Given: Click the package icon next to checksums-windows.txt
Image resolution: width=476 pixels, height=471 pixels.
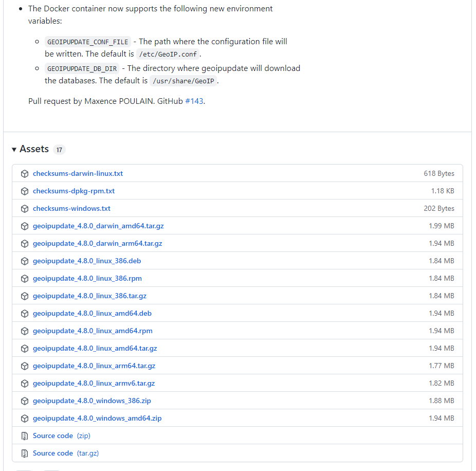Looking at the screenshot, I should point(24,208).
